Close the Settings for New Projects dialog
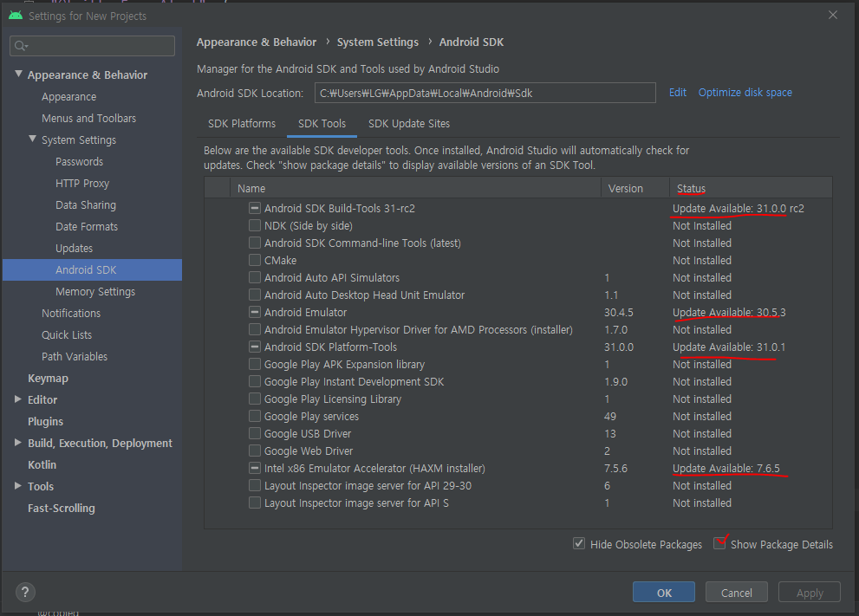 click(833, 15)
